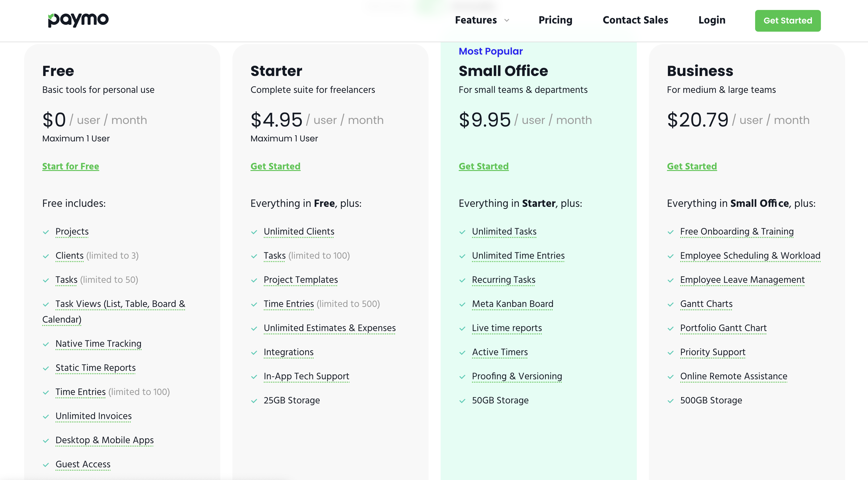
Task: Open the Contact Sales menu item
Action: click(635, 20)
